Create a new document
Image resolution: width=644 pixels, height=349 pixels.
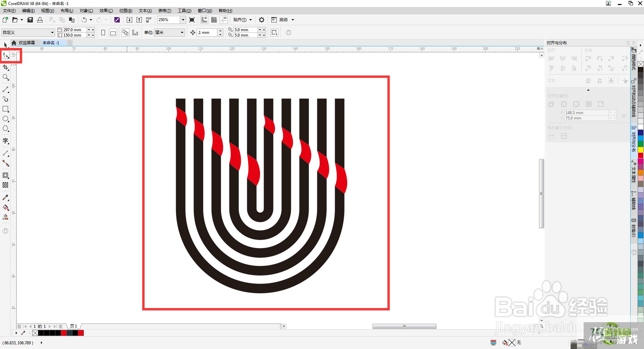pyautogui.click(x=5, y=20)
